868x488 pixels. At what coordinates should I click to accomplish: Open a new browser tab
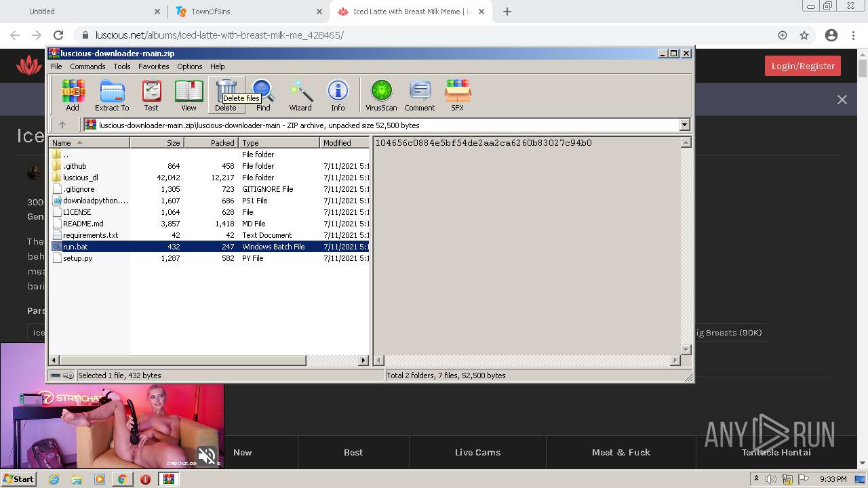tap(507, 12)
